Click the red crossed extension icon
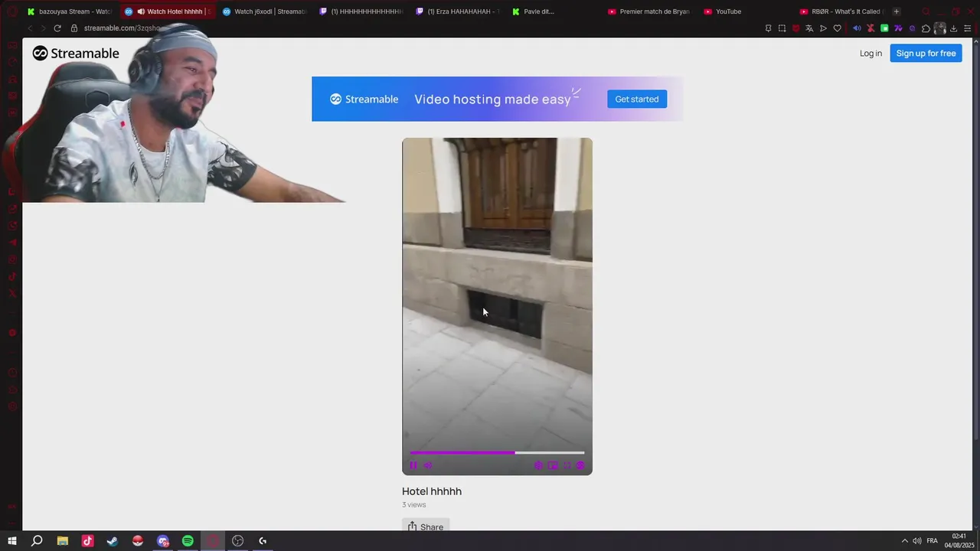Viewport: 980px width, 551px height. [871, 28]
